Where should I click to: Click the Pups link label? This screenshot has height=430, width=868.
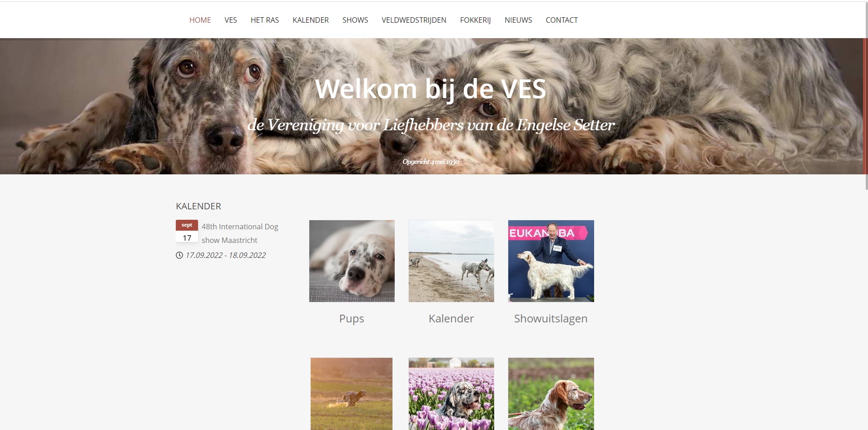[352, 319]
